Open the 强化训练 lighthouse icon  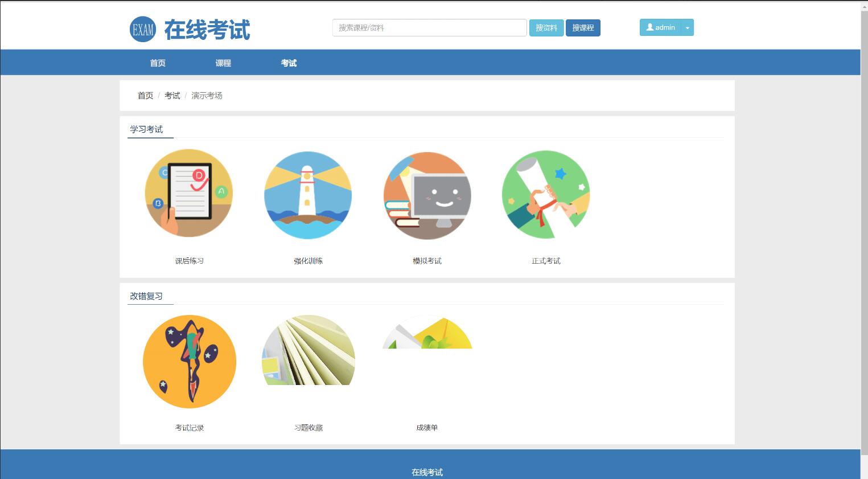308,195
